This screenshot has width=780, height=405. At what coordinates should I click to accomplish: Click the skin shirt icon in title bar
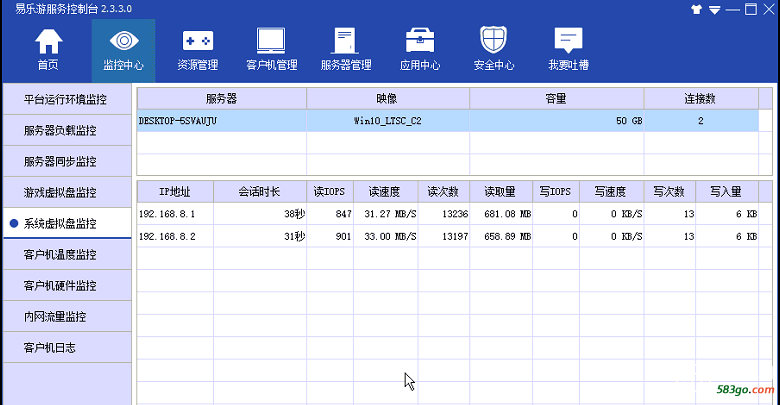pyautogui.click(x=698, y=9)
